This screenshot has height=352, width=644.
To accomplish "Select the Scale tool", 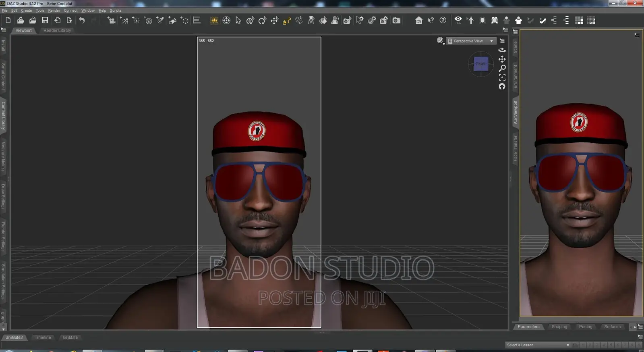I will point(287,20).
